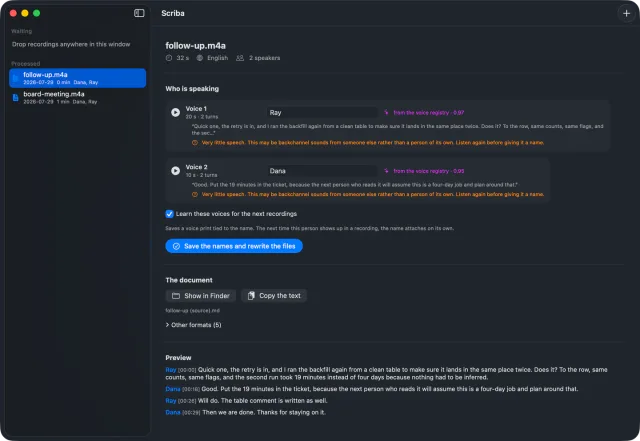Viewport: 640px width, 441px height.
Task: Click the 'Processed' section label
Action: click(25, 64)
